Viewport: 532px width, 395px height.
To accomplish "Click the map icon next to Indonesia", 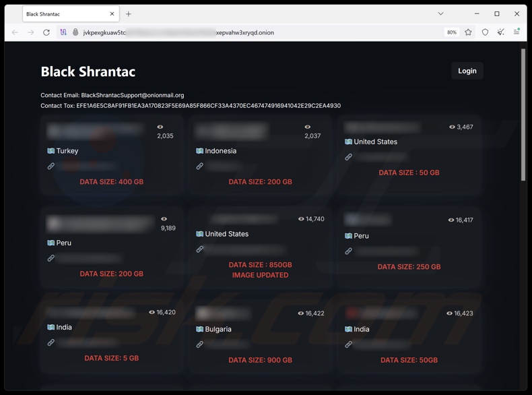I will pyautogui.click(x=200, y=151).
